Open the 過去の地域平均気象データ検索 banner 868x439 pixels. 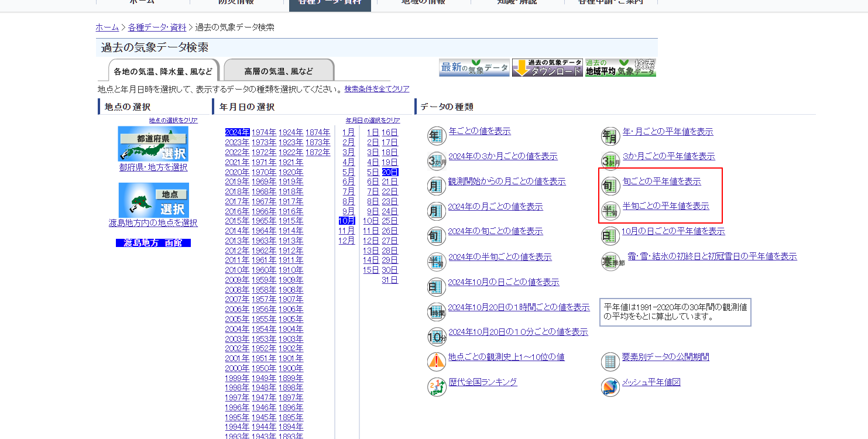(620, 67)
